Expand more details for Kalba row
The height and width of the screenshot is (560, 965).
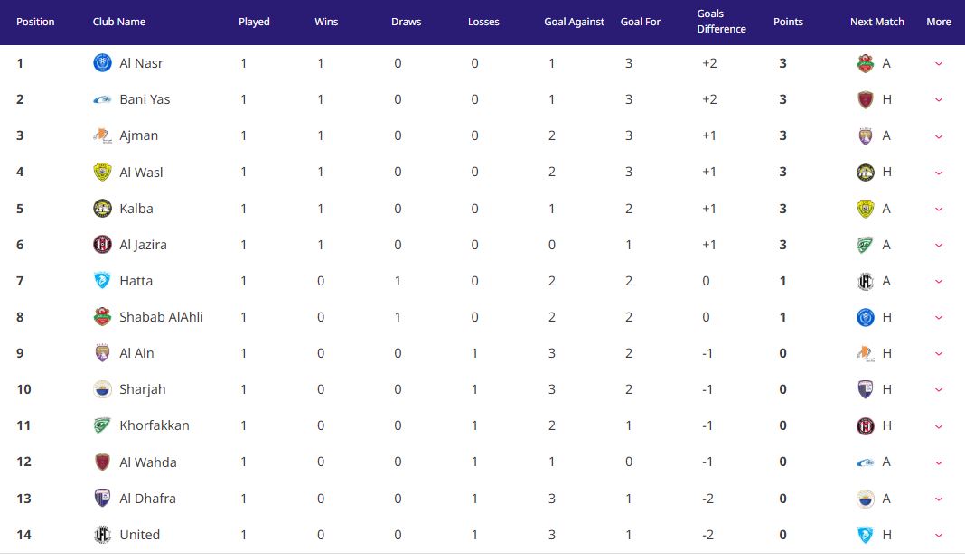(939, 210)
